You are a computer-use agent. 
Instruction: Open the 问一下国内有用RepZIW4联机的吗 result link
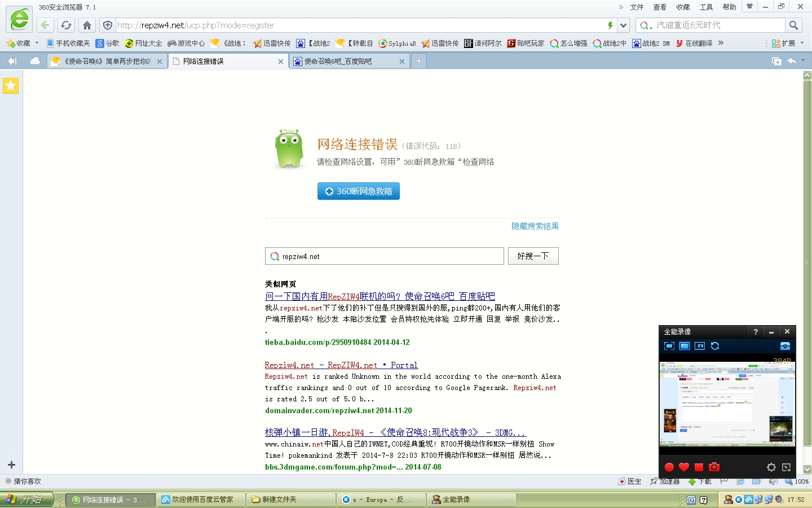point(380,296)
